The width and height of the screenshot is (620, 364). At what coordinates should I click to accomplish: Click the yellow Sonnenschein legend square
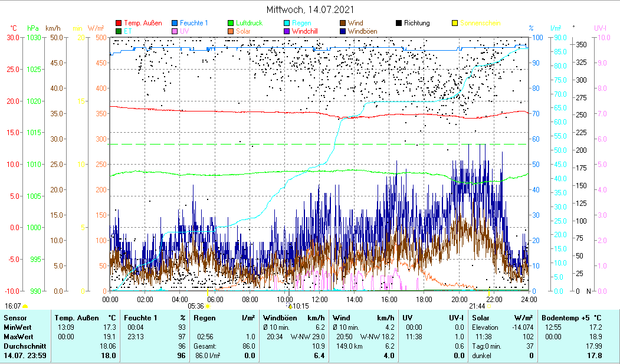455,24
